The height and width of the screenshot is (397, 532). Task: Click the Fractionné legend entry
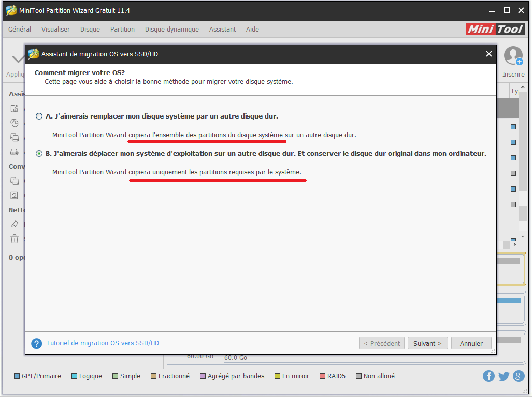click(170, 376)
